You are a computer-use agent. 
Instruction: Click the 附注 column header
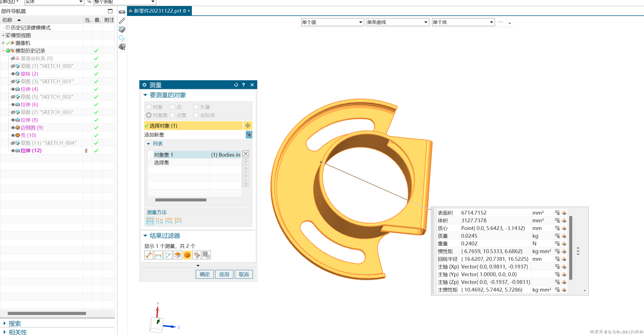109,20
